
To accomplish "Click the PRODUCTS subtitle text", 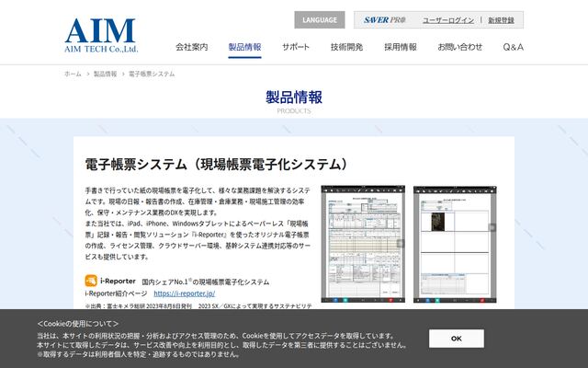I will [x=294, y=110].
